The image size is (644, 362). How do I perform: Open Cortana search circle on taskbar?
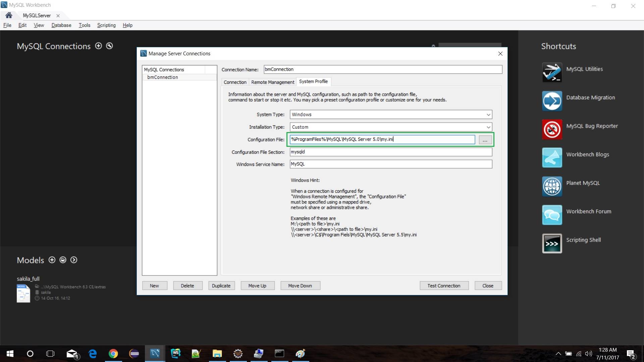point(30,354)
